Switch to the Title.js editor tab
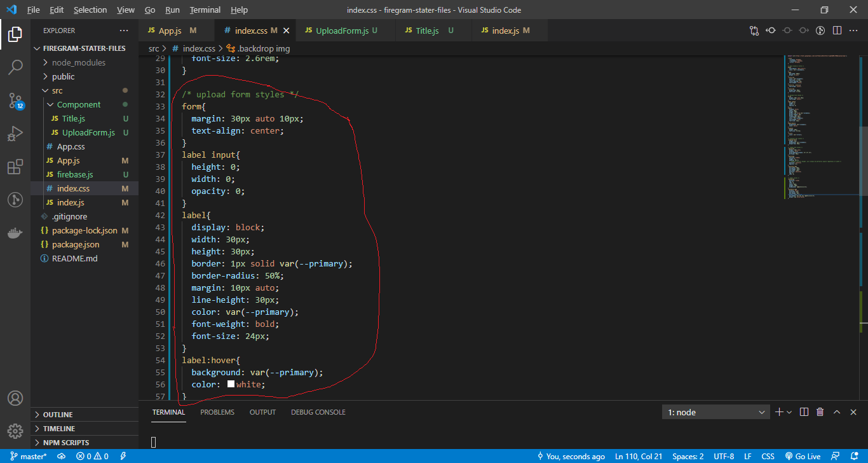The width and height of the screenshot is (868, 463). (x=434, y=31)
